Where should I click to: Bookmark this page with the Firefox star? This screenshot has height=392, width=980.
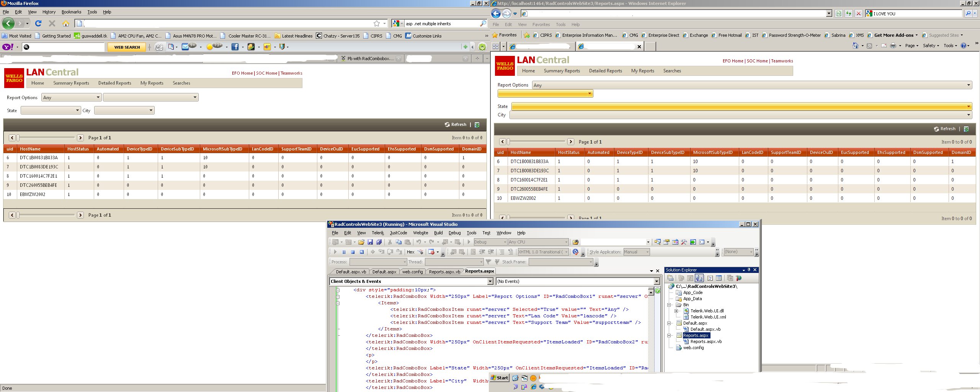(377, 23)
